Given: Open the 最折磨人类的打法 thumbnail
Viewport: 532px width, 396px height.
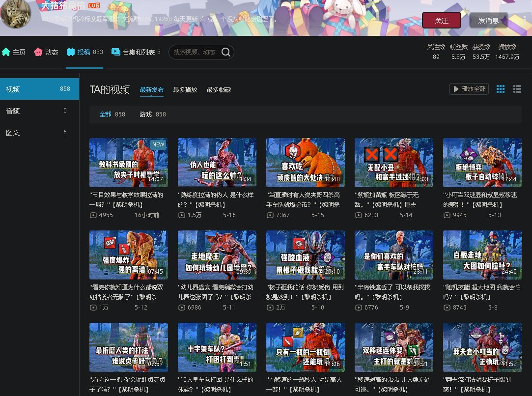Looking at the screenshot, I should click(129, 347).
